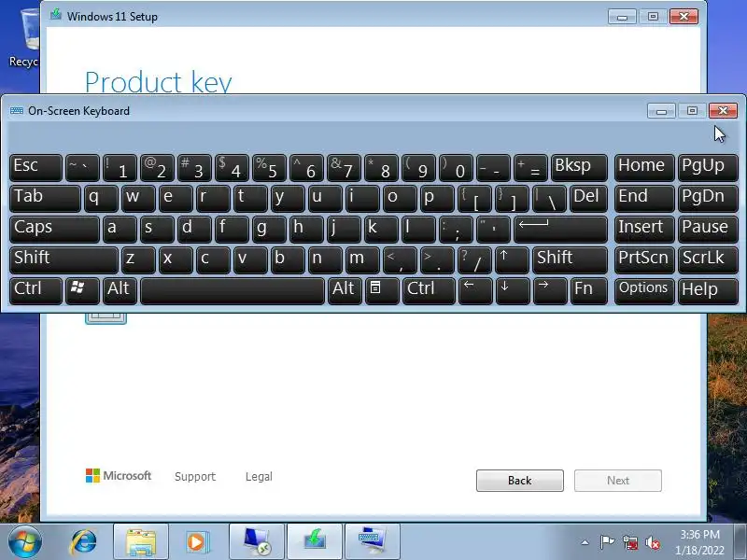The image size is (747, 560).
Task: Tap the number 5 key
Action: [x=269, y=168]
